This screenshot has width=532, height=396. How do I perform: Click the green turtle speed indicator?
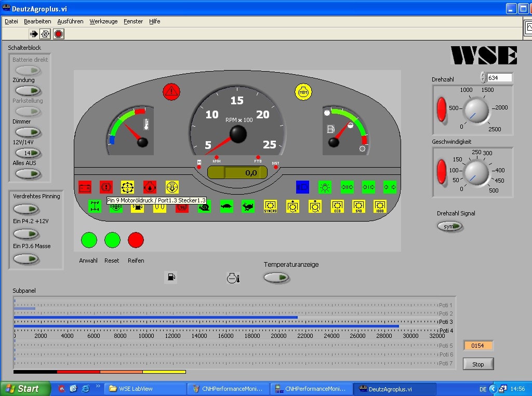tap(227, 206)
